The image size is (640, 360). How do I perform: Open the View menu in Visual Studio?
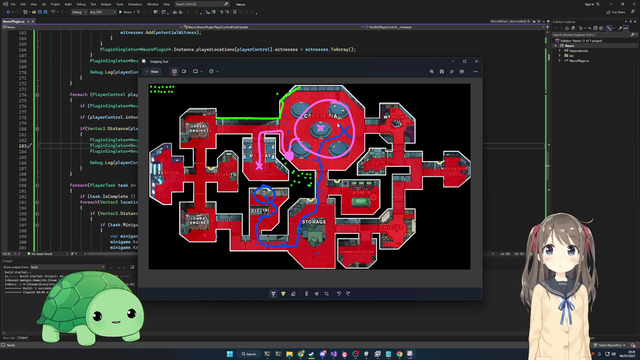point(33,4)
